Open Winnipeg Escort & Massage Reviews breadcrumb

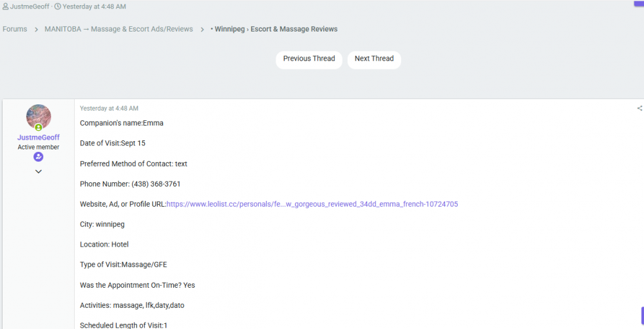pyautogui.click(x=276, y=29)
